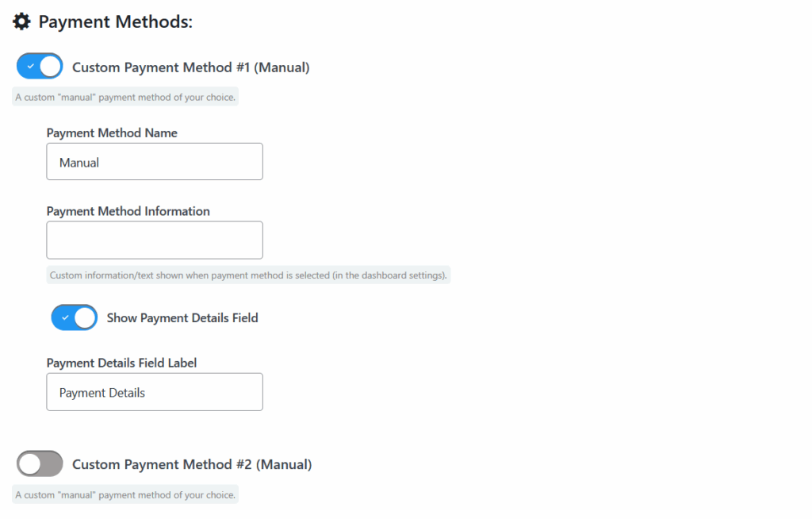Select the Payment Method Information field label

coord(128,211)
